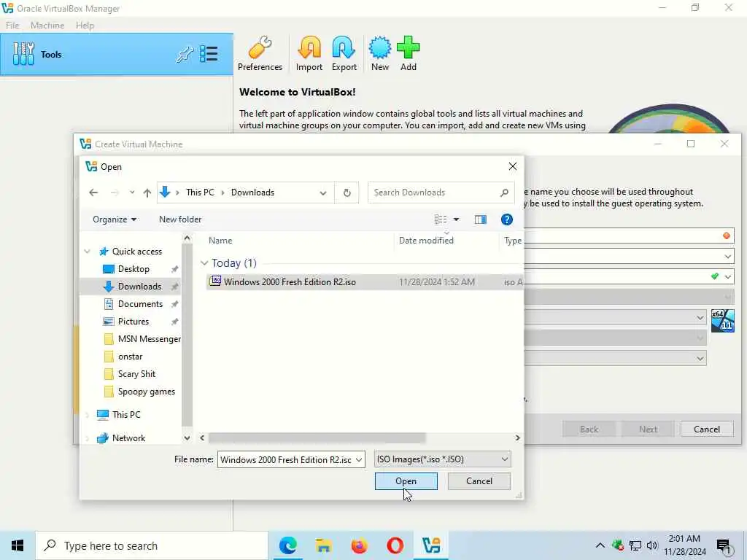Cancel the Create Virtual Machine wizard
This screenshot has height=560, width=747.
coord(706,429)
